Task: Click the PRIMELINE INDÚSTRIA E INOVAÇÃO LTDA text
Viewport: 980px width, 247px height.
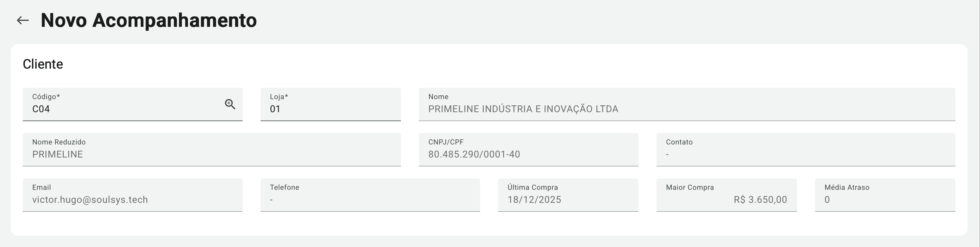Action: 523,109
